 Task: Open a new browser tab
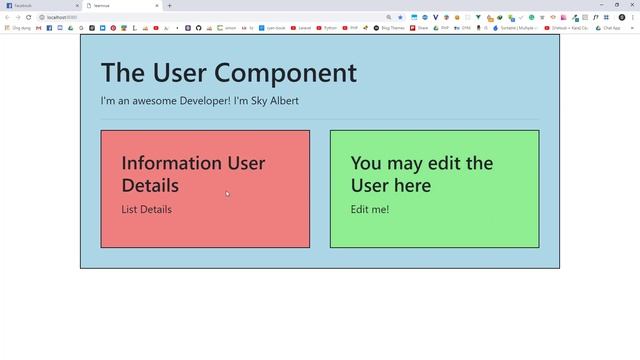point(169,6)
